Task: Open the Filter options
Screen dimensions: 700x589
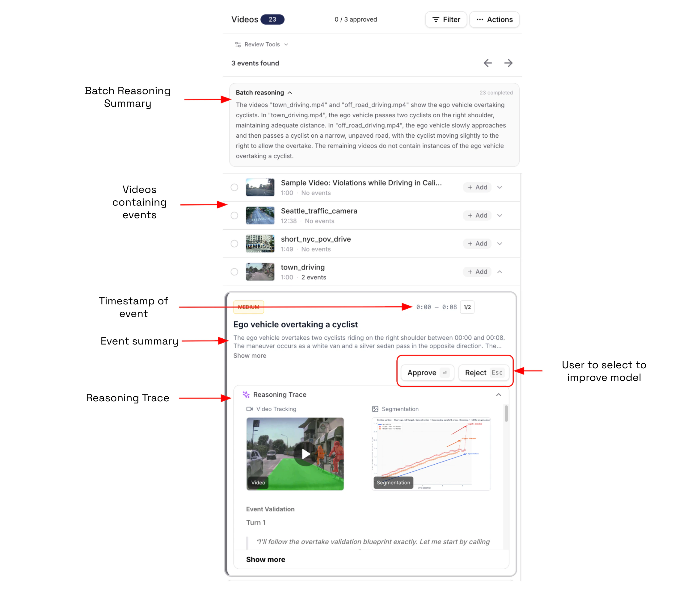Action: 446,19
